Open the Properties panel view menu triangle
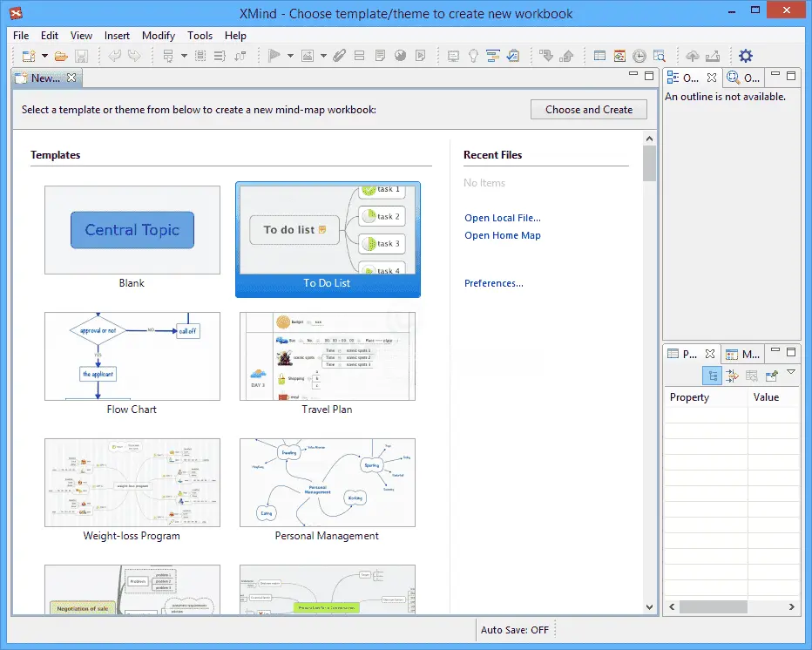812x650 pixels. click(791, 372)
